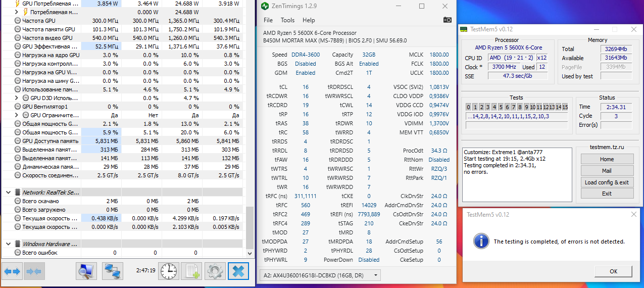This screenshot has height=288, width=644.
Task: Click test box number 0 in Tests
Action: (x=469, y=107)
